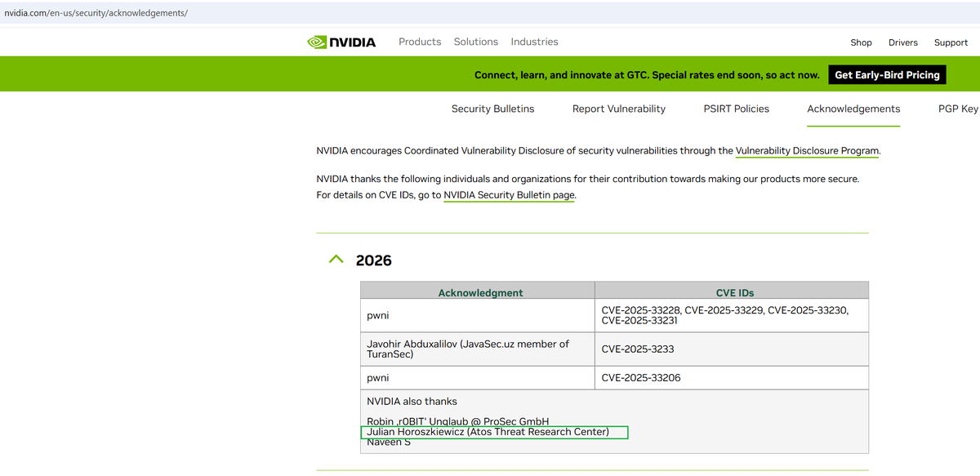Click Julian Horoszkiewicz name entry
The image size is (980, 476).
(488, 432)
